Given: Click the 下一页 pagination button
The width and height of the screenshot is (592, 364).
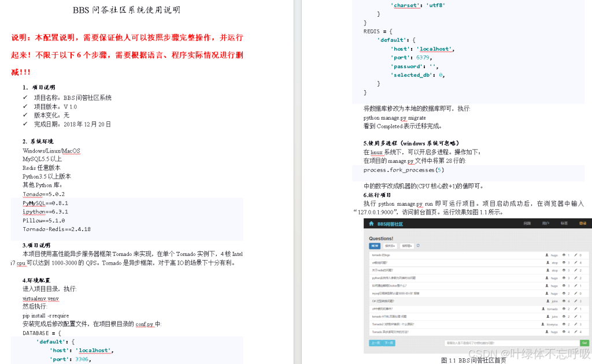Looking at the screenshot, I should click(x=388, y=343).
